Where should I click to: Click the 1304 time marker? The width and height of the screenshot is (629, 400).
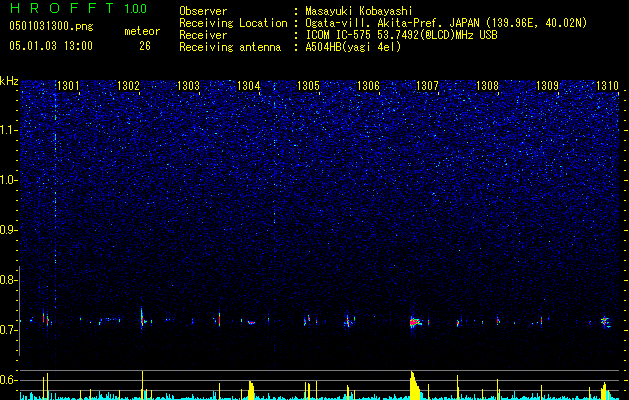click(248, 86)
